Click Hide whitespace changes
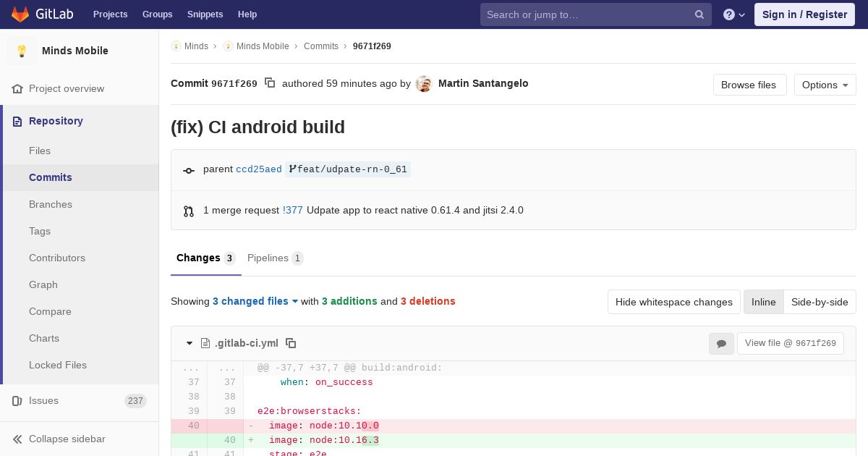This screenshot has width=868, height=456. click(673, 302)
